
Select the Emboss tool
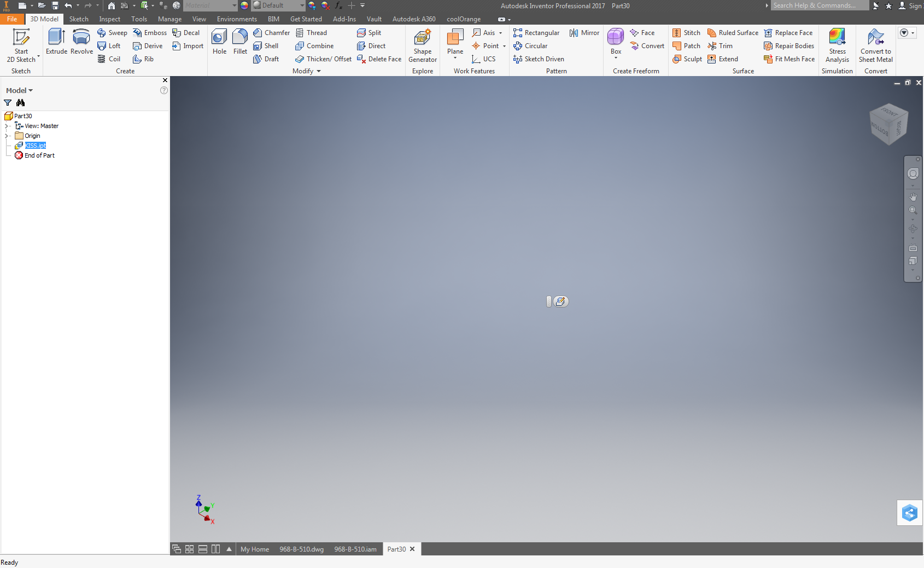(150, 33)
